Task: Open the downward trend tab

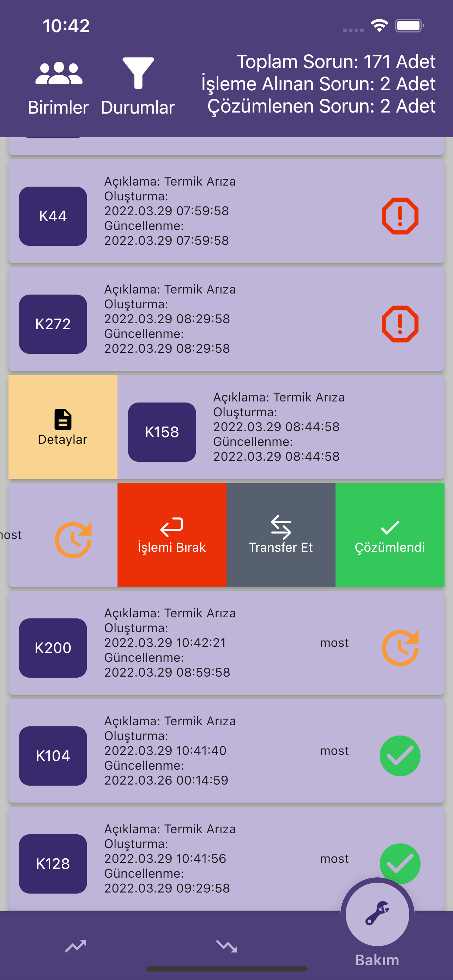Action: coord(227,946)
